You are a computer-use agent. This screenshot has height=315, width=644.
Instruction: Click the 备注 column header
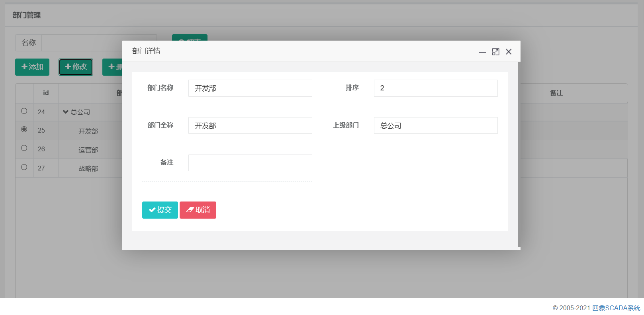point(556,93)
